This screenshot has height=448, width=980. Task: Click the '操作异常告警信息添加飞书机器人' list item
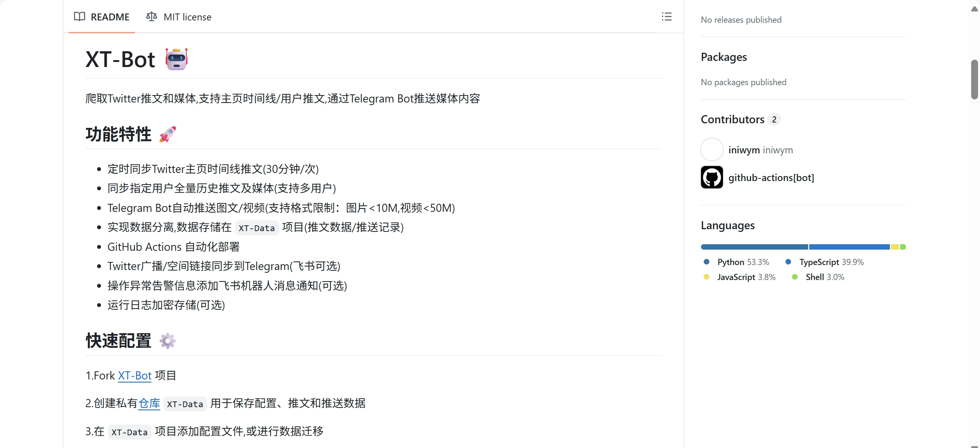(227, 286)
